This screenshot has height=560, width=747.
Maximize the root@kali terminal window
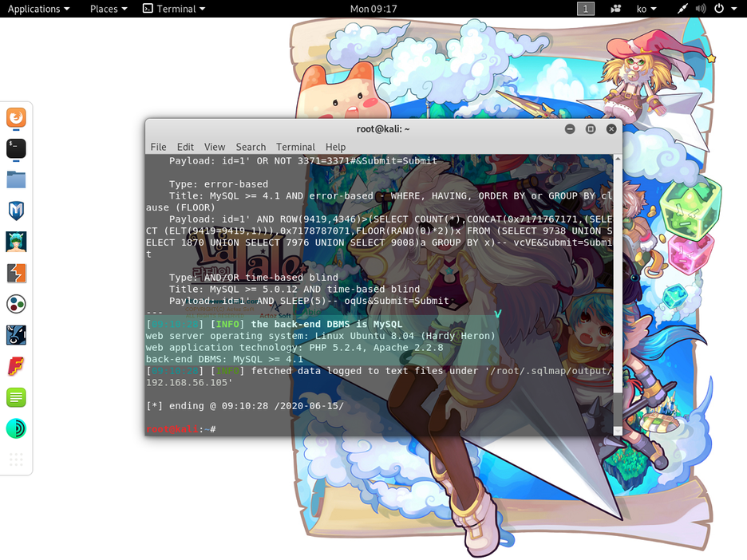591,129
